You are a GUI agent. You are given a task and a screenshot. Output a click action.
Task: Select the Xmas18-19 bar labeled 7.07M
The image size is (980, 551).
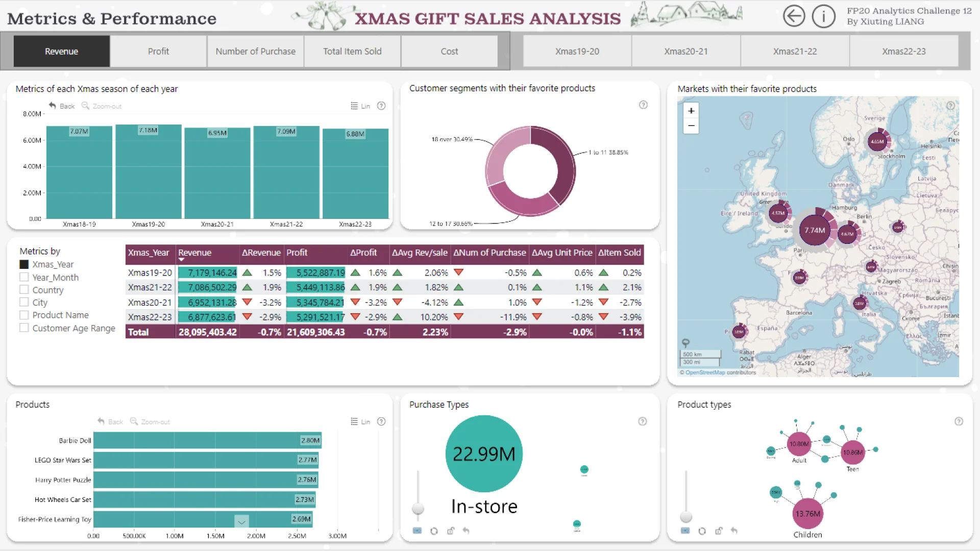[79, 172]
